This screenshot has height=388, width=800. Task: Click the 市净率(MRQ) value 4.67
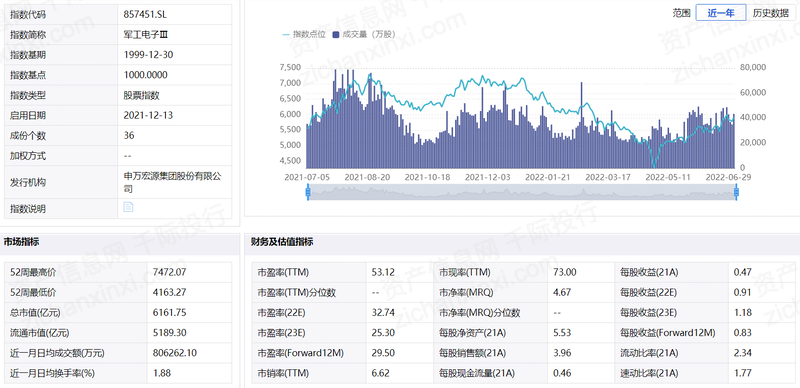pyautogui.click(x=562, y=293)
